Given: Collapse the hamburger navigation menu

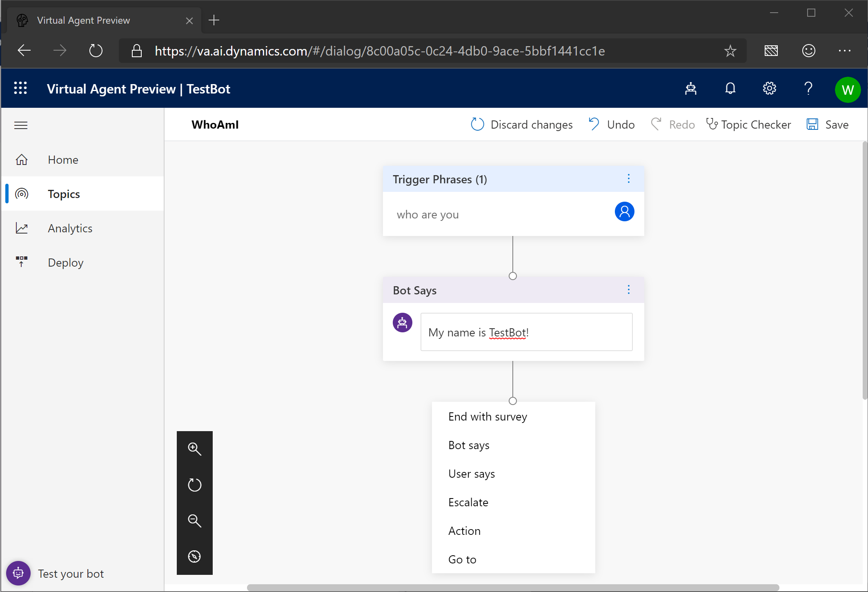Looking at the screenshot, I should pyautogui.click(x=21, y=125).
